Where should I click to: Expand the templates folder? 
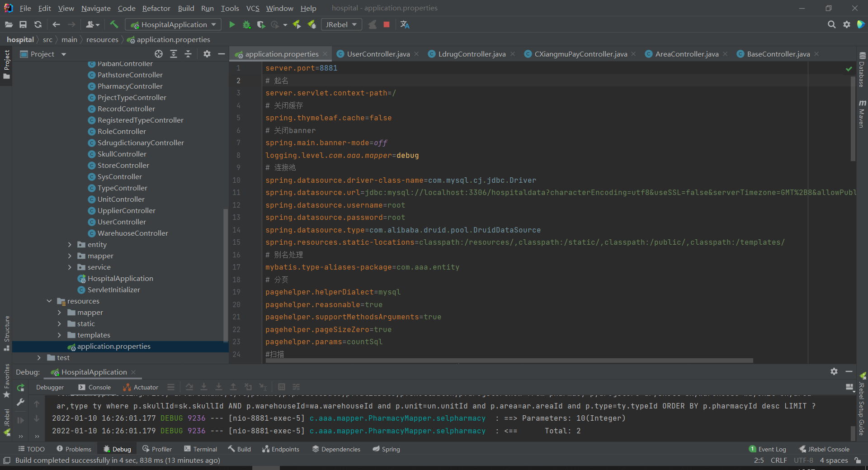59,335
